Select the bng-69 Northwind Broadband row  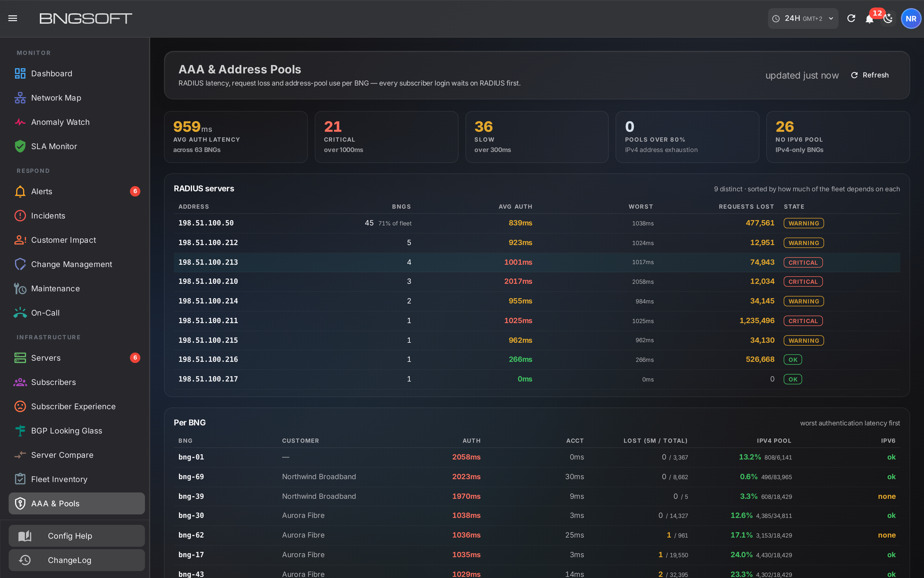click(x=536, y=477)
